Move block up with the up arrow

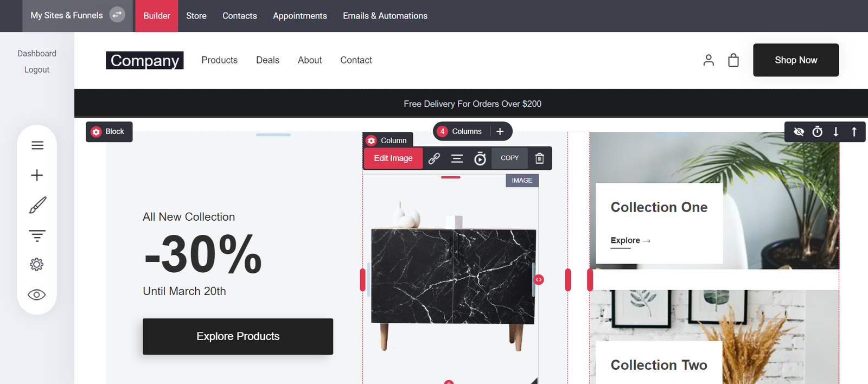pyautogui.click(x=854, y=132)
